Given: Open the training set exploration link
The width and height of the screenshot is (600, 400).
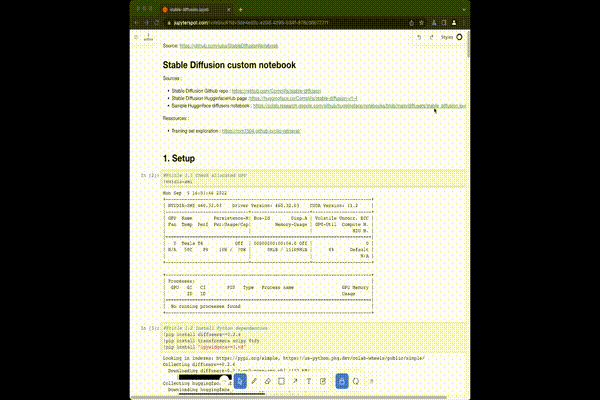Looking at the screenshot, I should 261,131.
